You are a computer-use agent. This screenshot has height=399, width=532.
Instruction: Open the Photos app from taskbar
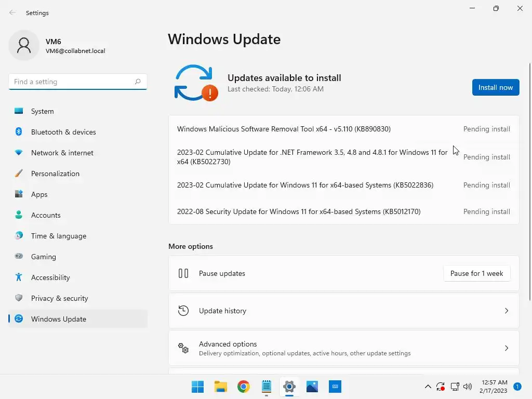tap(312, 387)
